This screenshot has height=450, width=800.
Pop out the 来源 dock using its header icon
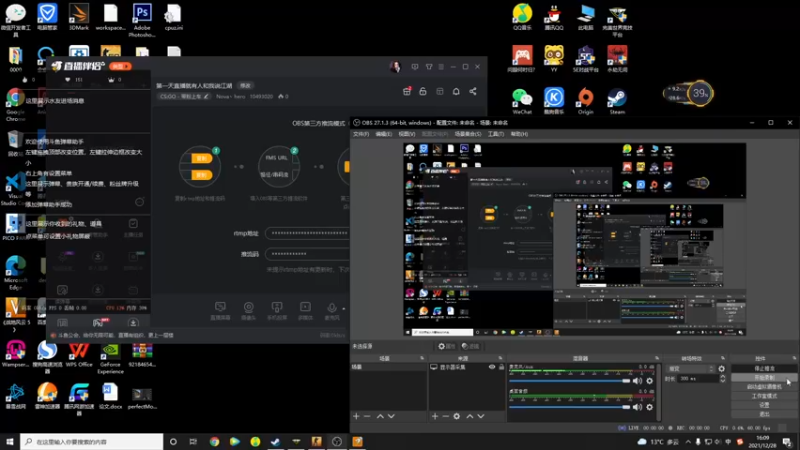coord(500,358)
